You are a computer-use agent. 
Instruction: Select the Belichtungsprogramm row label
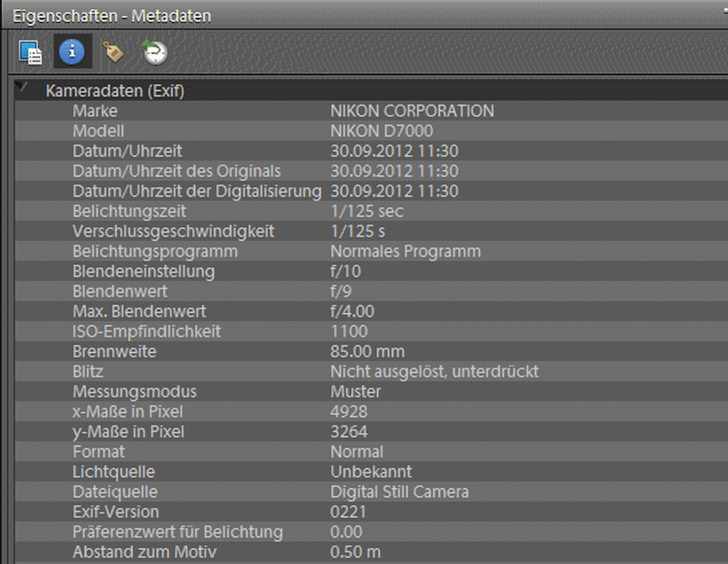coord(155,251)
